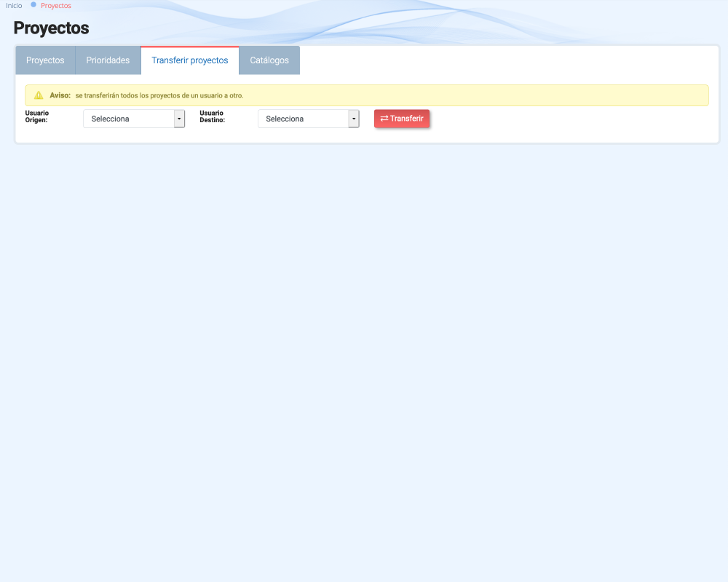This screenshot has height=582, width=728.
Task: Click the 'Usuario Destino:' label
Action: point(212,116)
